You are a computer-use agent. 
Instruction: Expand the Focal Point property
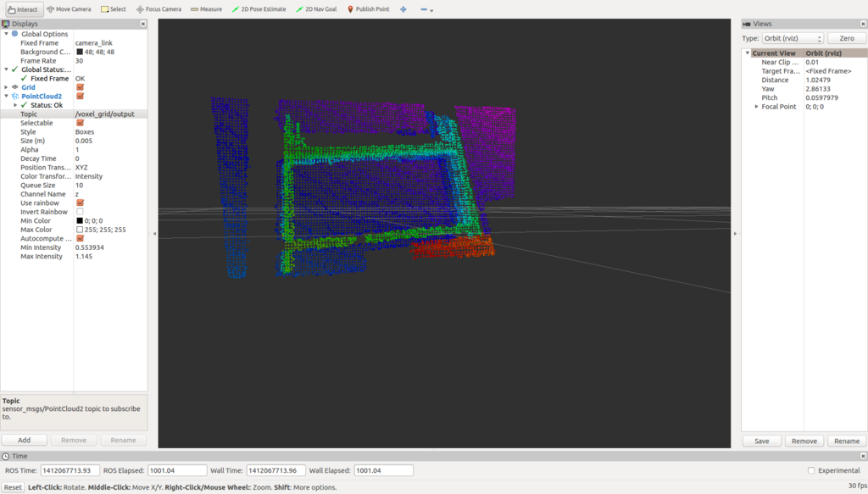pyautogui.click(x=756, y=107)
